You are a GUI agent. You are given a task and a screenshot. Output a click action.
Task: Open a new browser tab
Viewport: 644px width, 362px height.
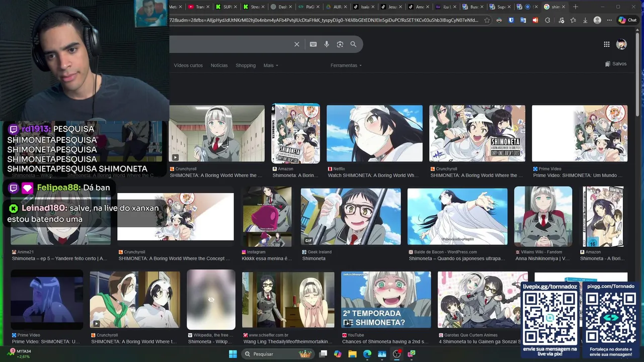click(x=576, y=7)
